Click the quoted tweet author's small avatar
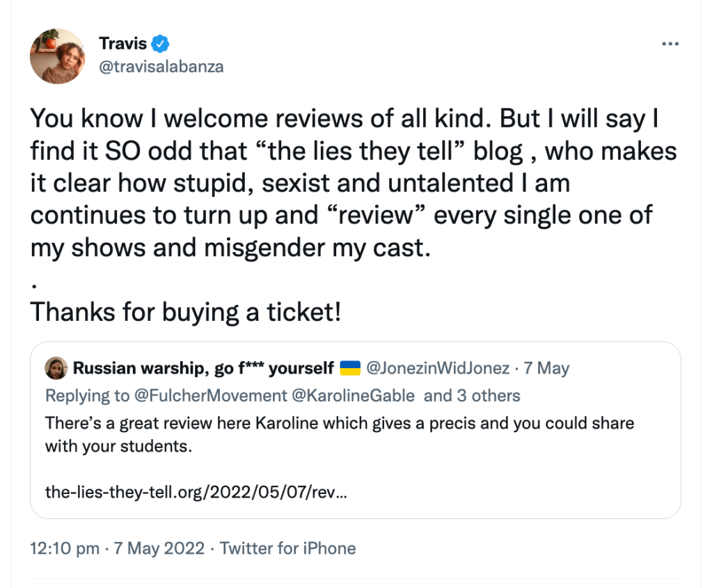The image size is (712, 588). [56, 368]
